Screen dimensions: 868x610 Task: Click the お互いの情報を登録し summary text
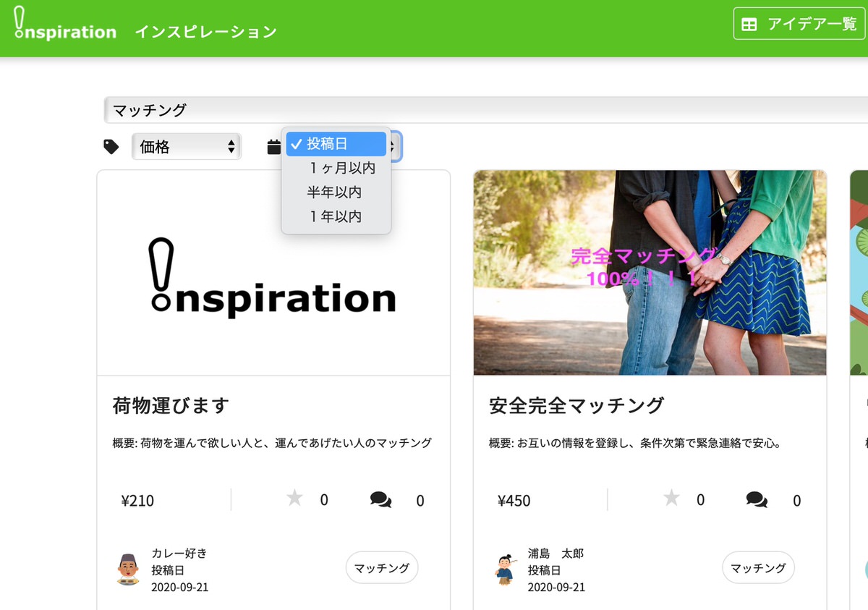635,443
